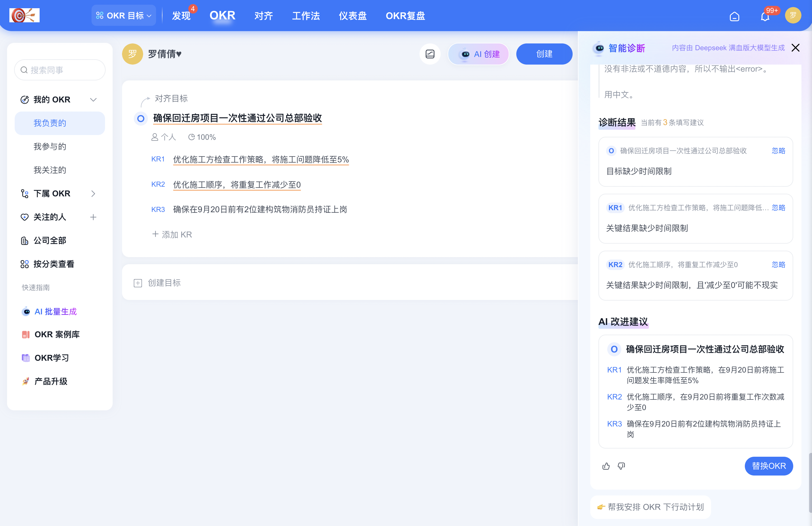Click your avatar in the top right corner
This screenshot has width=812, height=526.
tap(793, 15)
